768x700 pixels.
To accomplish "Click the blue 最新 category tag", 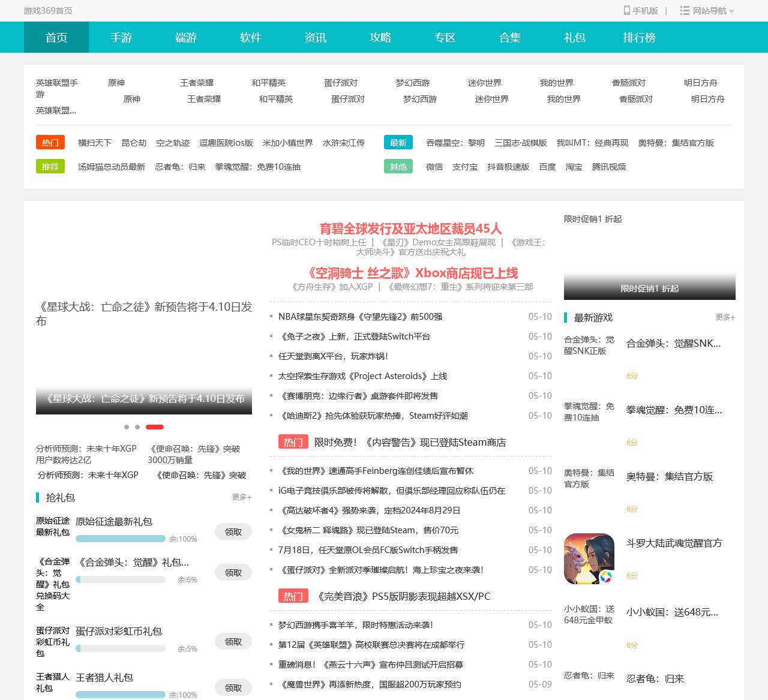I will (x=398, y=143).
